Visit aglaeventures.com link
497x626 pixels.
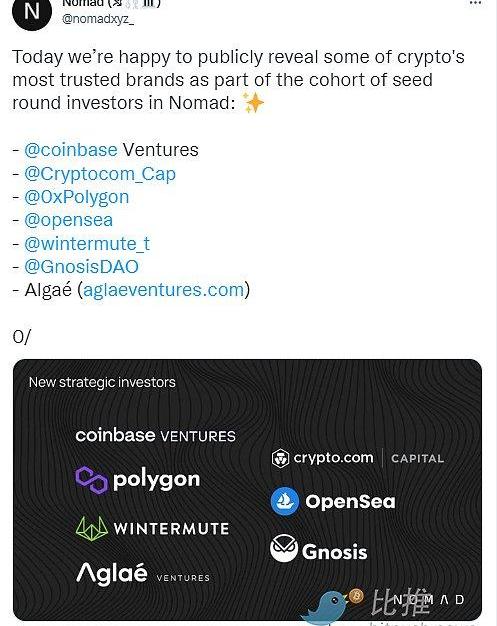click(164, 290)
